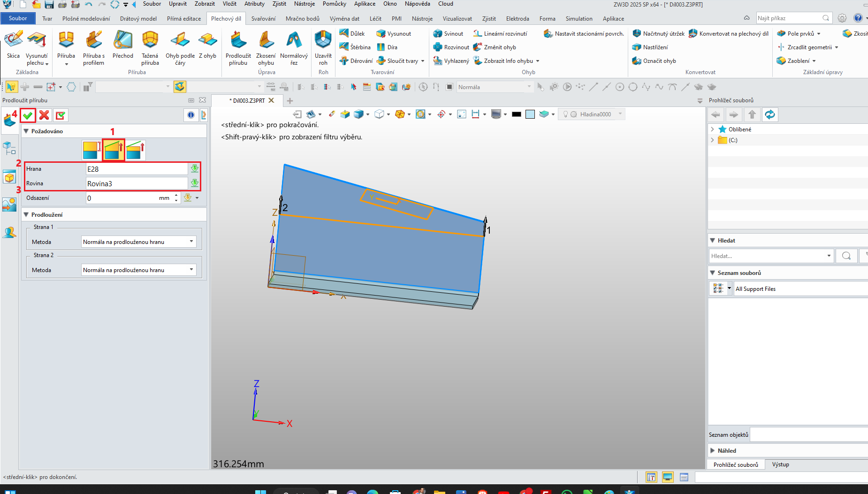The width and height of the screenshot is (868, 494).
Task: Choose the Tažená příruba tool
Action: click(x=150, y=48)
